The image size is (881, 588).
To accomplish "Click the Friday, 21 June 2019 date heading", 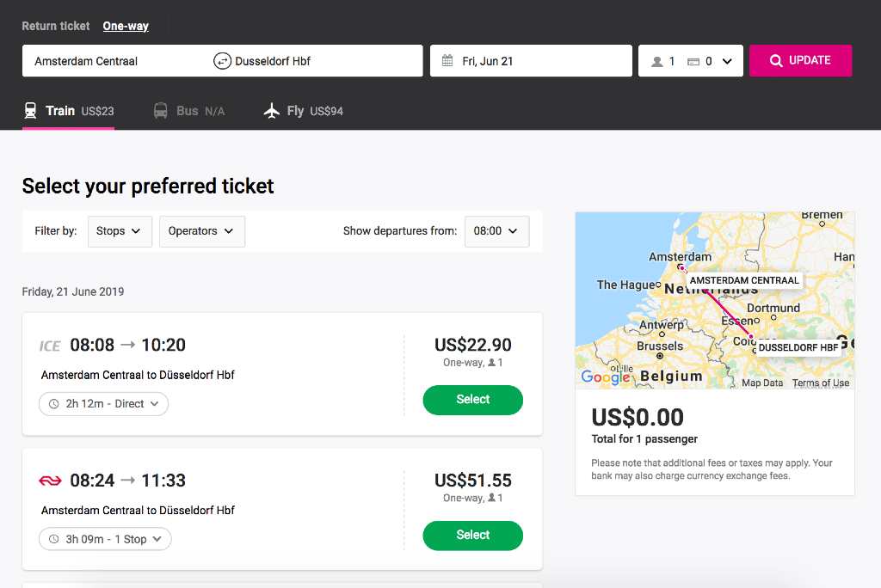I will pos(73,291).
